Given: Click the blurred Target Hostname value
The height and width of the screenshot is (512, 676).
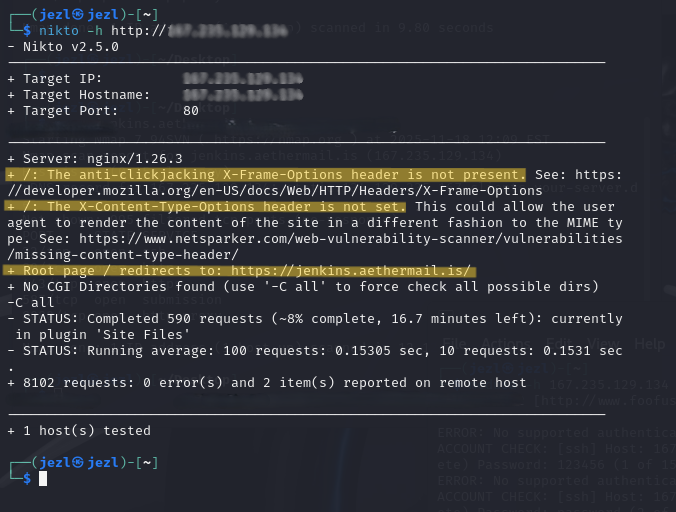Looking at the screenshot, I should pyautogui.click(x=243, y=95).
